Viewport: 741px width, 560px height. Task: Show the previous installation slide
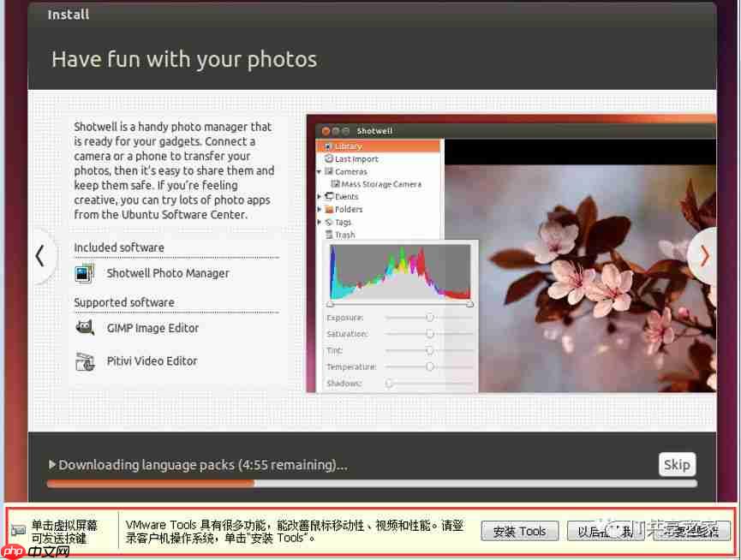click(x=39, y=255)
